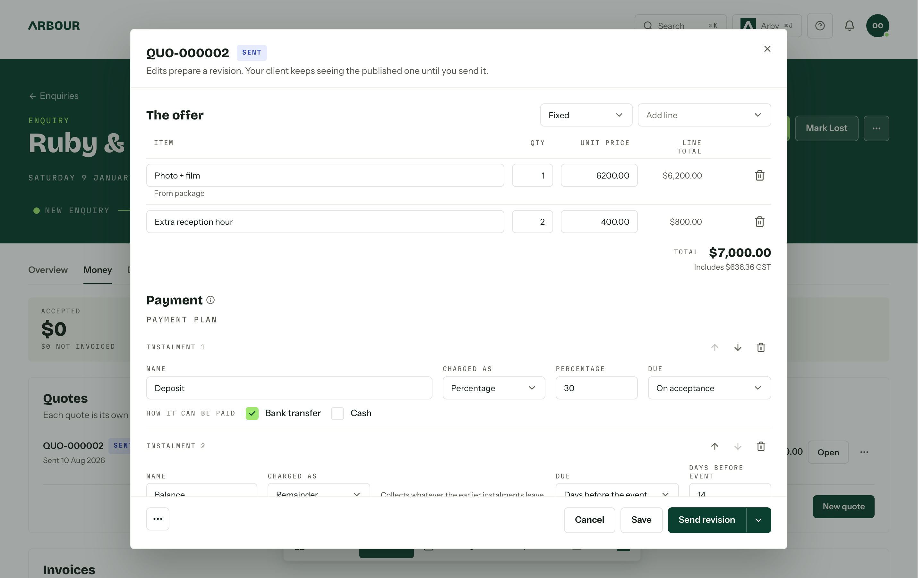Switch to the Money tab

[98, 270]
